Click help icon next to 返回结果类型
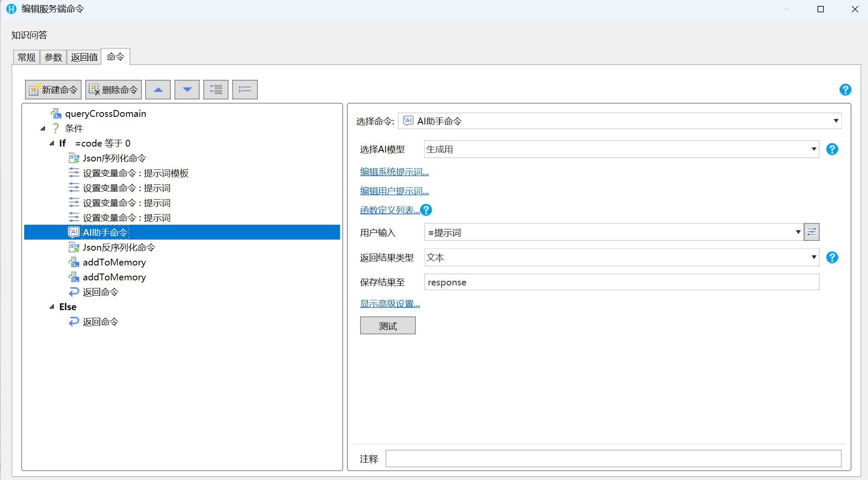This screenshot has height=480, width=868. 832,257
